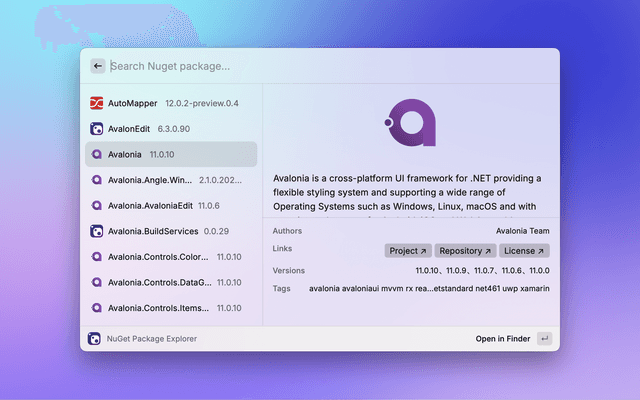Click the Avalonia.Angle.Windows package icon

tap(97, 180)
